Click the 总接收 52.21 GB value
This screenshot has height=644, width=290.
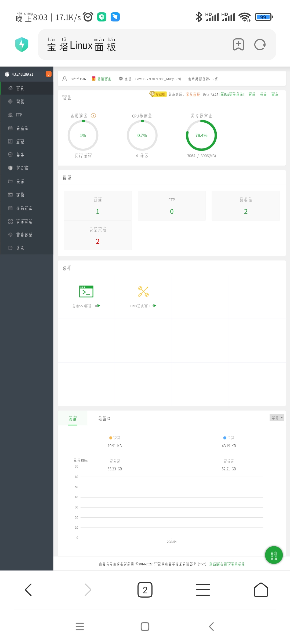[x=229, y=469]
